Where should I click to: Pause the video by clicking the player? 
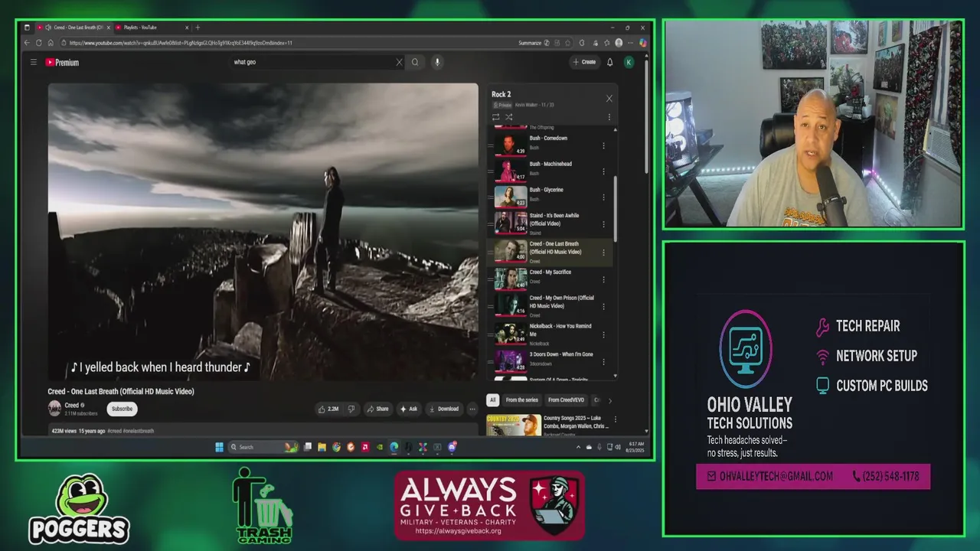(x=263, y=232)
